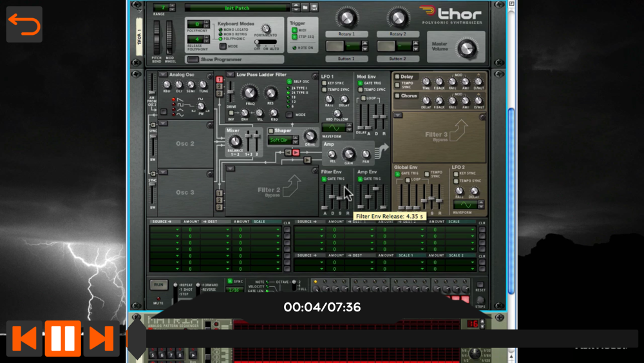Toggle the MIDI trigger button
Image resolution: width=644 pixels, height=363 pixels.
click(x=294, y=30)
